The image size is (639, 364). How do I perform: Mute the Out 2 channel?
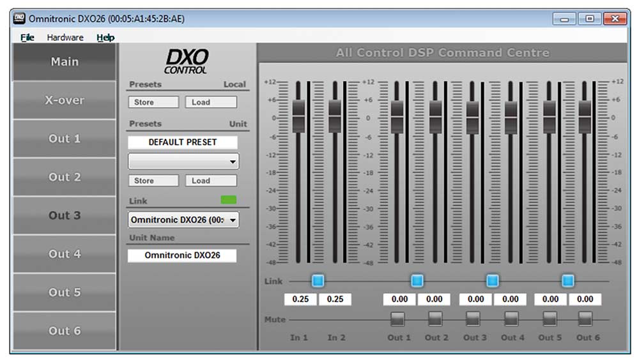coord(435,319)
